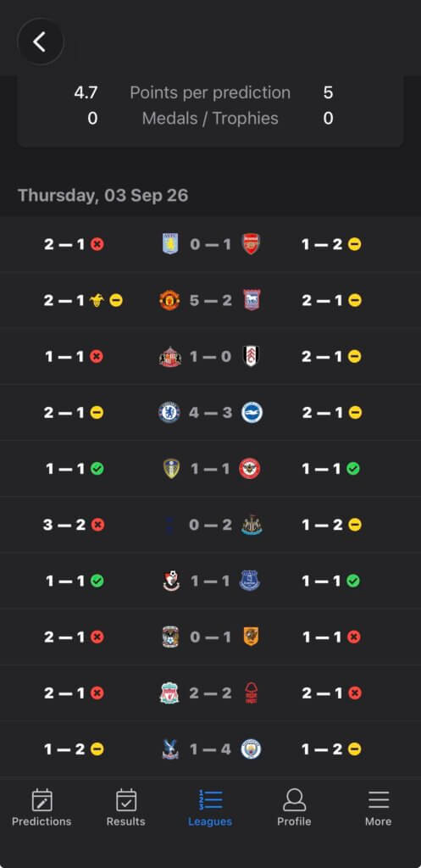Tap the Thursday, 03 Sep 26 date header

[x=102, y=196]
